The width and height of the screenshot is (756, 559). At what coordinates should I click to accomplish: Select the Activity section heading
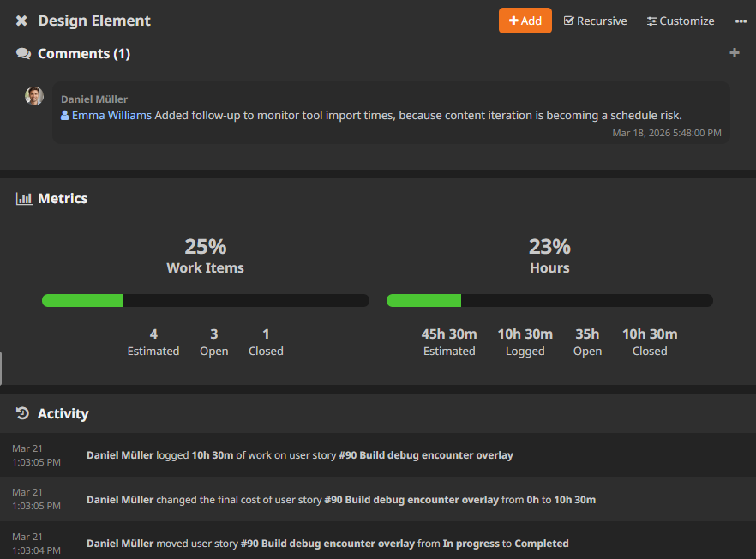click(x=63, y=414)
